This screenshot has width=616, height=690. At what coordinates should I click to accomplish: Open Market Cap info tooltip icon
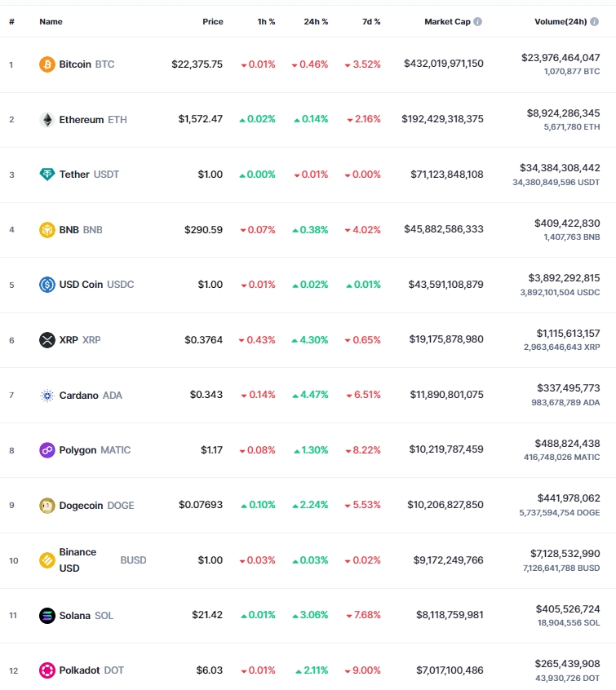pos(478,21)
